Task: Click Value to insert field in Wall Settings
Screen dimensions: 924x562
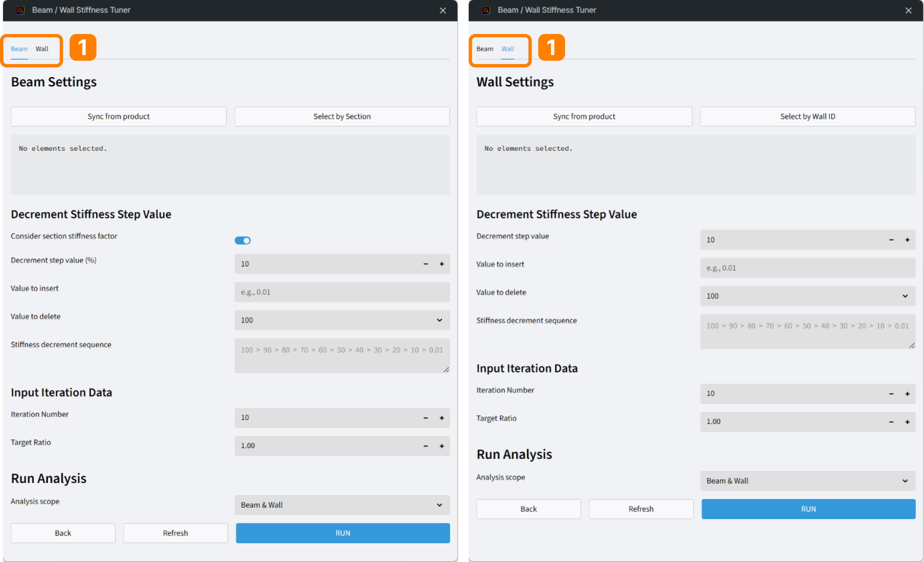Action: [x=808, y=268]
